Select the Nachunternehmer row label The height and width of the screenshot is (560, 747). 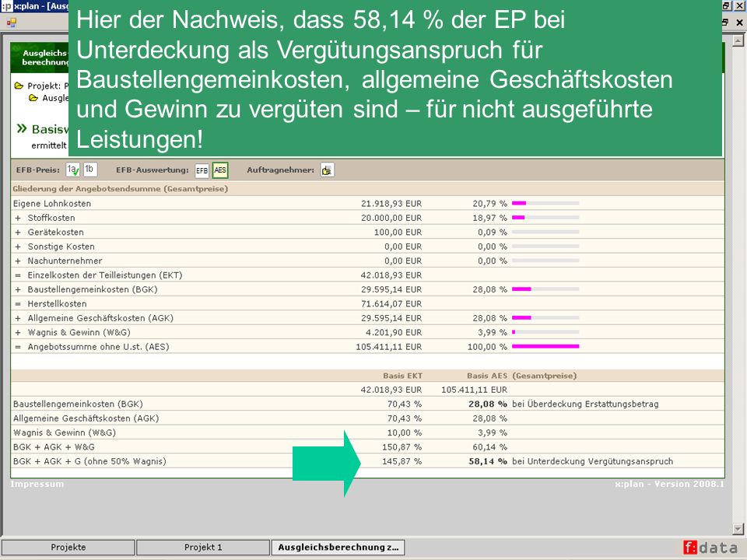(x=65, y=261)
